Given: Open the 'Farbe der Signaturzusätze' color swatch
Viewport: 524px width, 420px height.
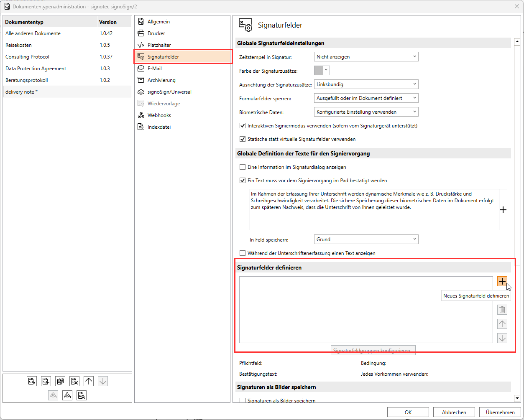Looking at the screenshot, I should [322, 71].
